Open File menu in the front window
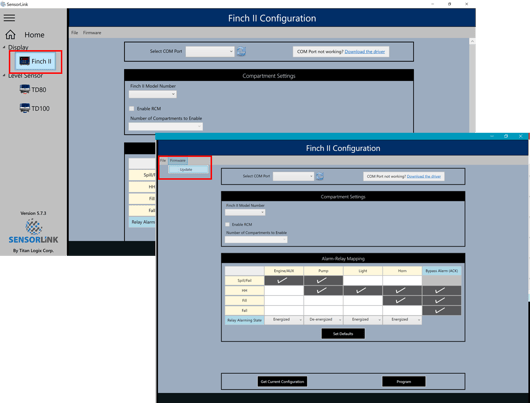Screen dimensions: 530x403 [163, 160]
